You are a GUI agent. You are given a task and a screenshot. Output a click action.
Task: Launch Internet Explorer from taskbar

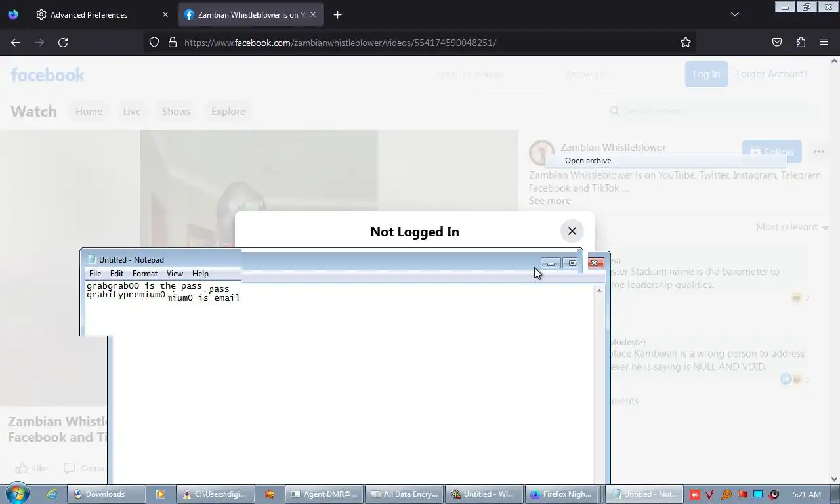(x=51, y=494)
